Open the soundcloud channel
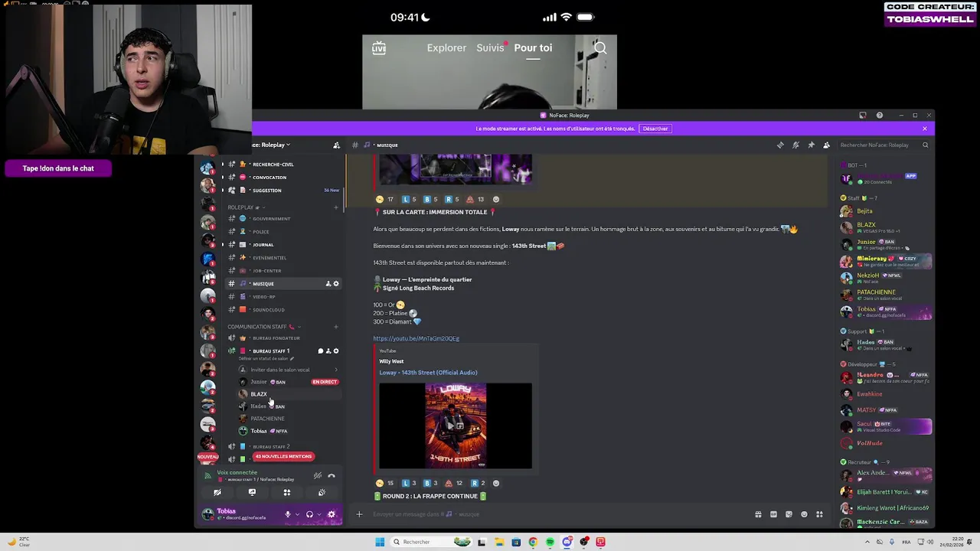The height and width of the screenshot is (551, 980). click(282, 310)
